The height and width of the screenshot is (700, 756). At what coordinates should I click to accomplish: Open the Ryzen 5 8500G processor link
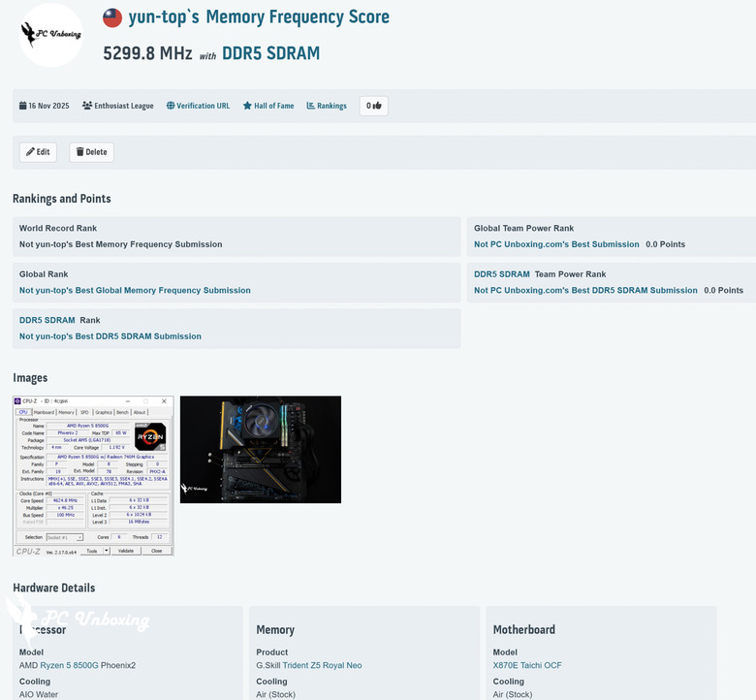[69, 665]
